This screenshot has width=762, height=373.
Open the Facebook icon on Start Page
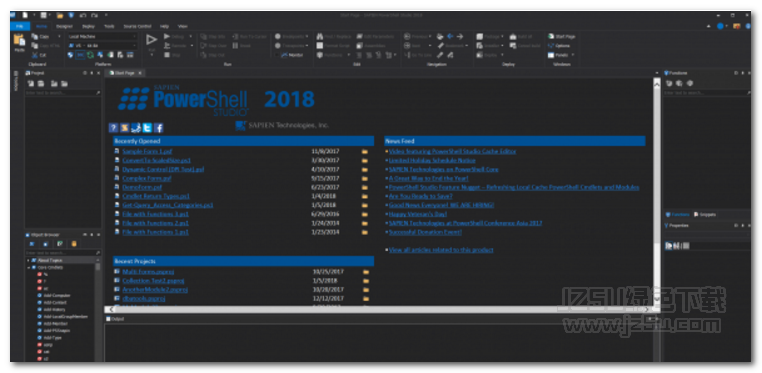click(x=158, y=128)
